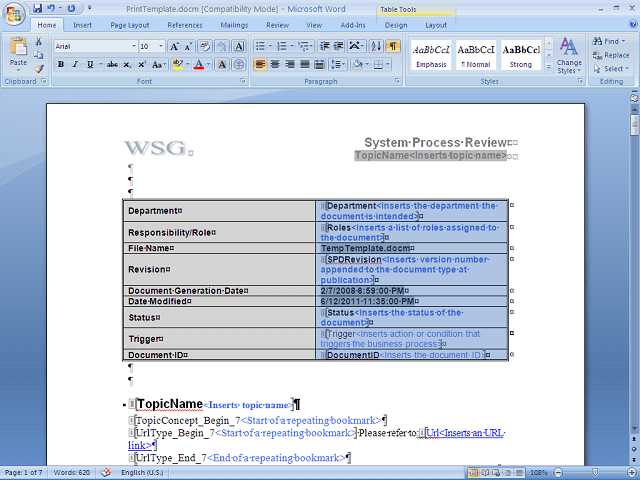
Task: Switch to Draft view
Action: [520, 473]
